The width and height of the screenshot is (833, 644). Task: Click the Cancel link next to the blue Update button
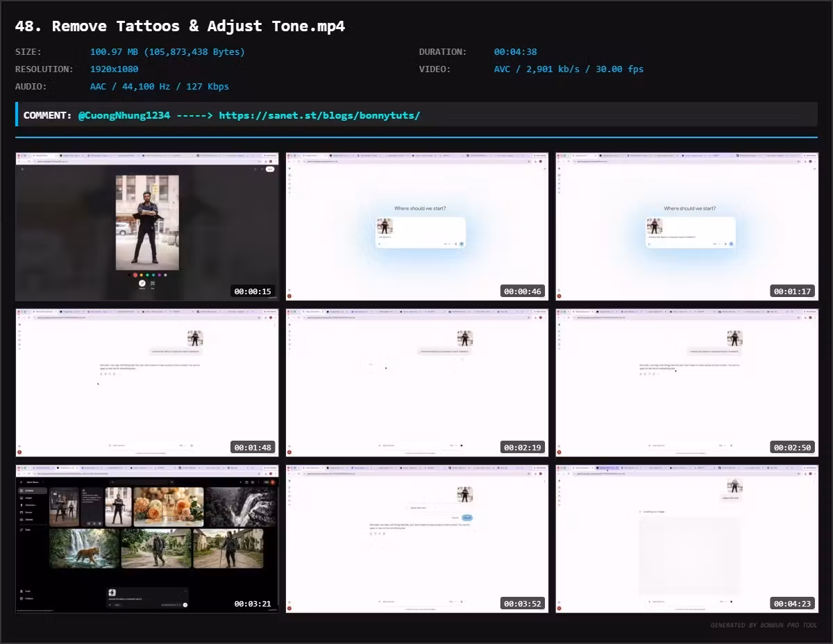[455, 518]
